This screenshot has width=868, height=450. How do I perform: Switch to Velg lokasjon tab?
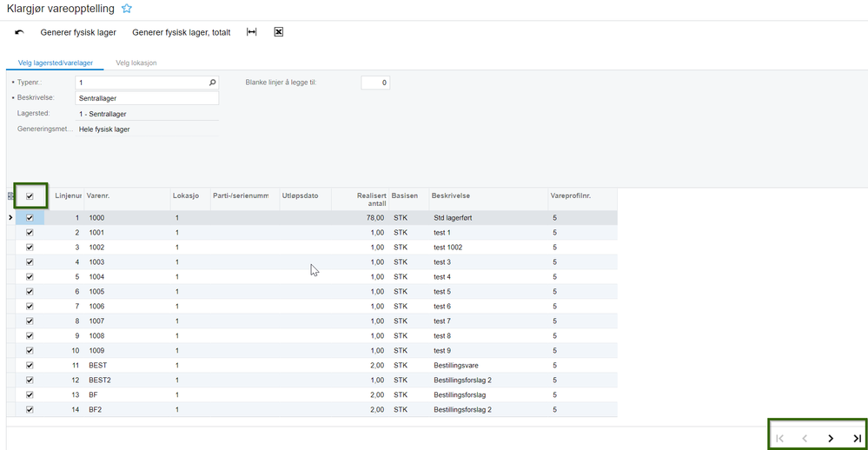point(136,63)
